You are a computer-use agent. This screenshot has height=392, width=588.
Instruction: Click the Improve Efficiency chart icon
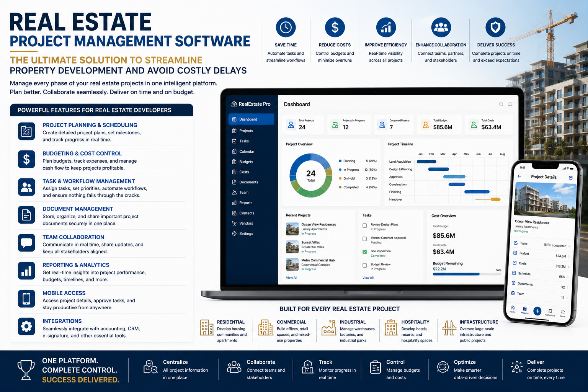click(x=386, y=28)
